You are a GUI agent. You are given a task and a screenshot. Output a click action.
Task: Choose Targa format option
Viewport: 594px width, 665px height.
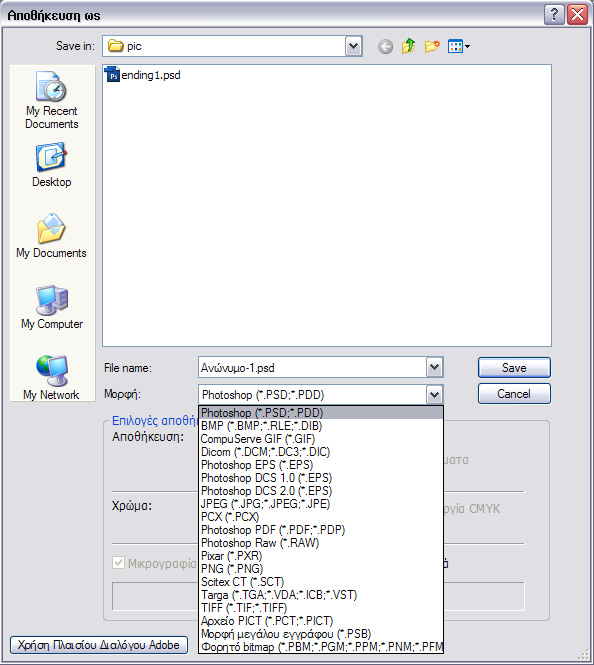click(321, 595)
